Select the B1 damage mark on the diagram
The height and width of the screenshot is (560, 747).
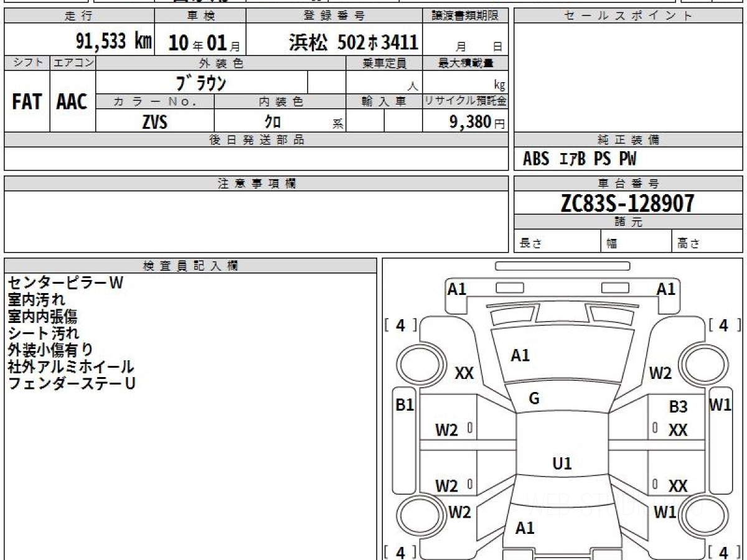[x=405, y=405]
